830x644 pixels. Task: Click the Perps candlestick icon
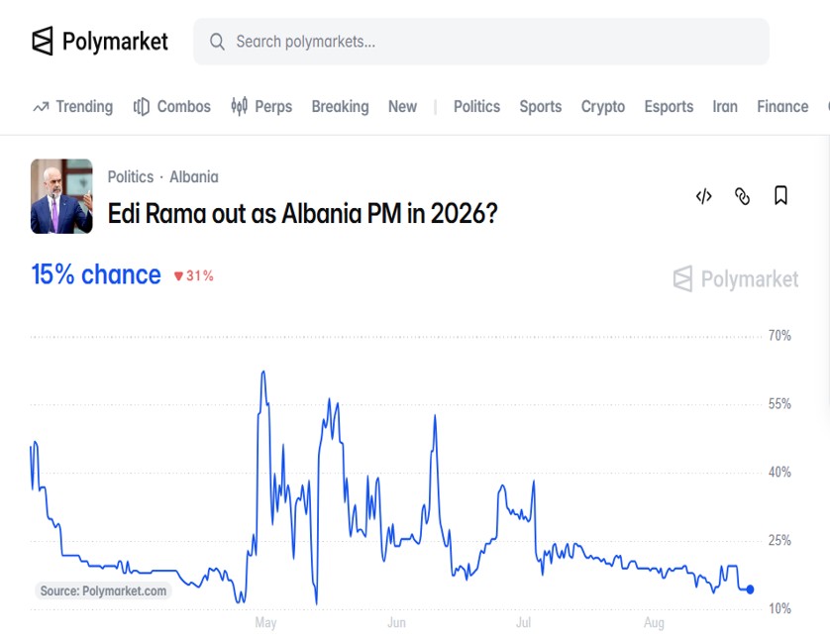240,106
